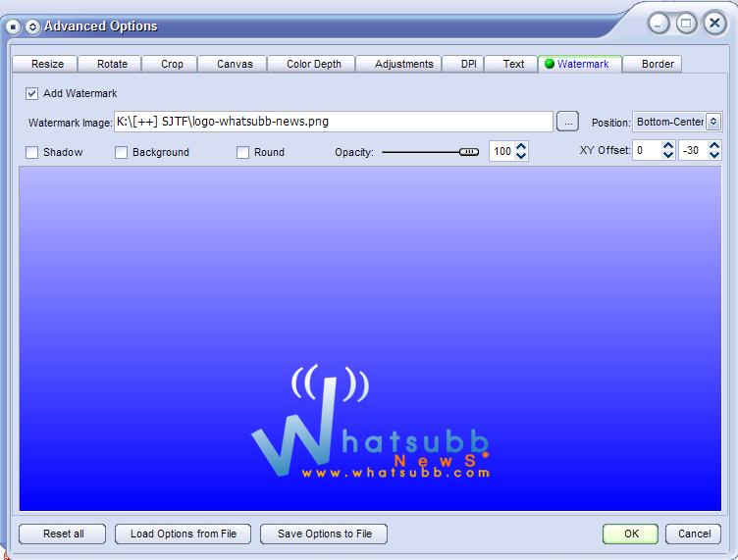Click the up-down arrow icon beside Advanced Options title
738x560 pixels.
32,26
